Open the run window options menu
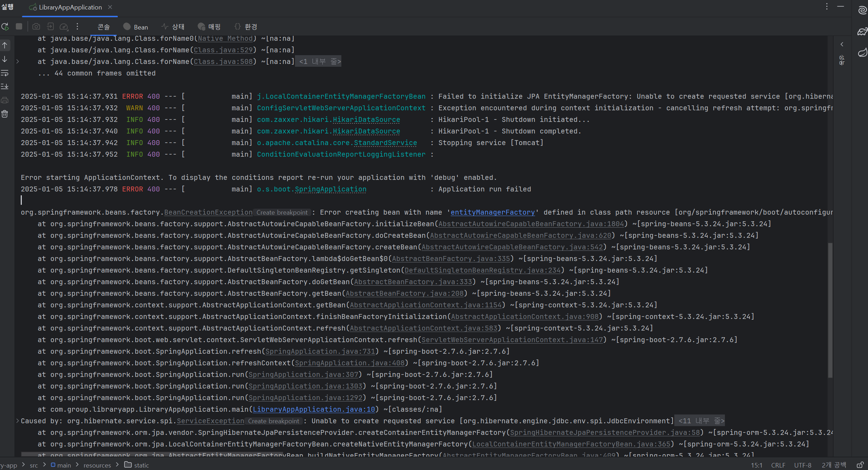This screenshot has height=470, width=868. point(827,6)
